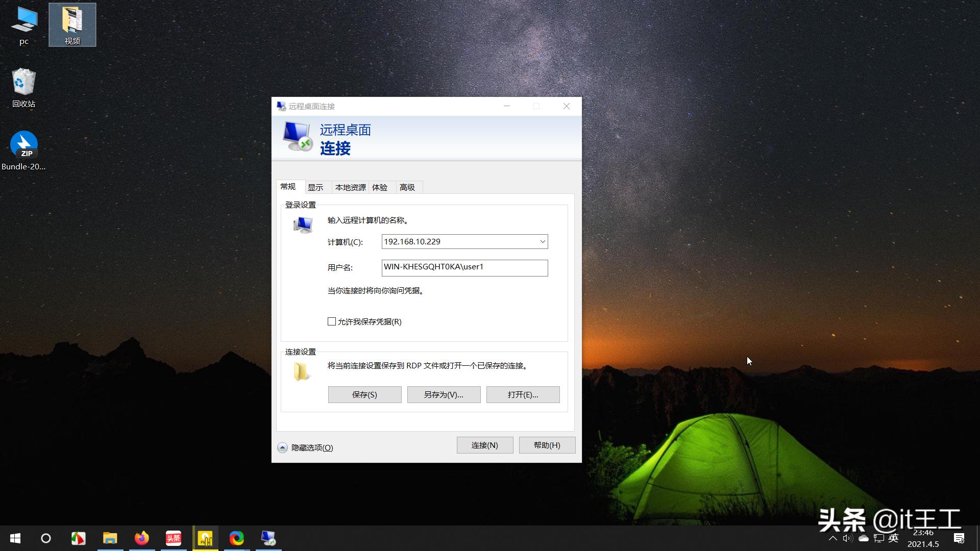Enable the 允许我保存凭据 checkbox
Image resolution: width=980 pixels, height=551 pixels.
tap(331, 321)
